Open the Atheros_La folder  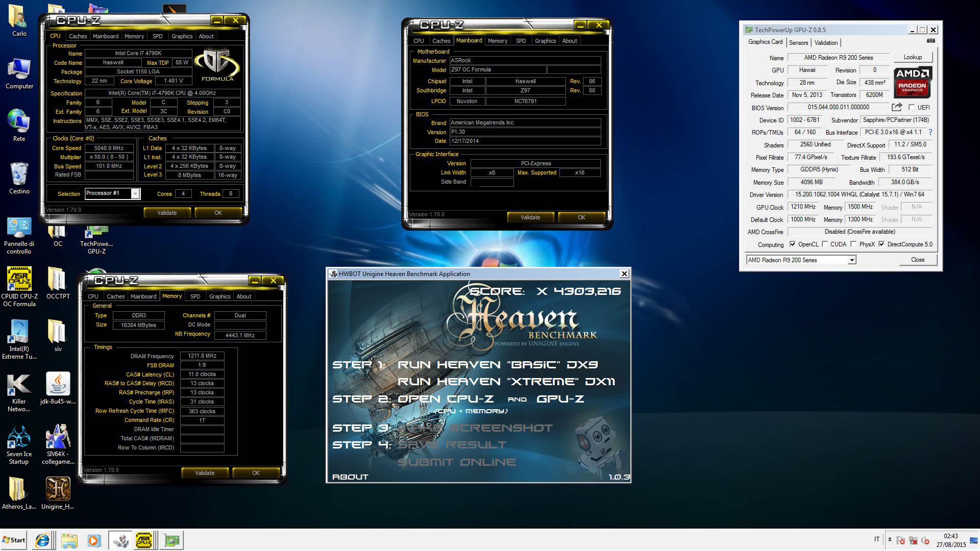click(x=19, y=493)
